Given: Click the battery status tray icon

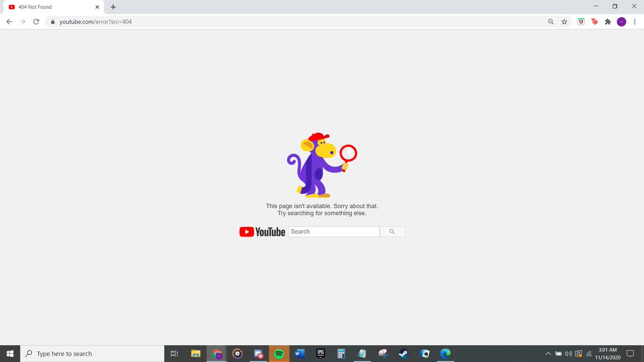Looking at the screenshot, I should pyautogui.click(x=558, y=354).
